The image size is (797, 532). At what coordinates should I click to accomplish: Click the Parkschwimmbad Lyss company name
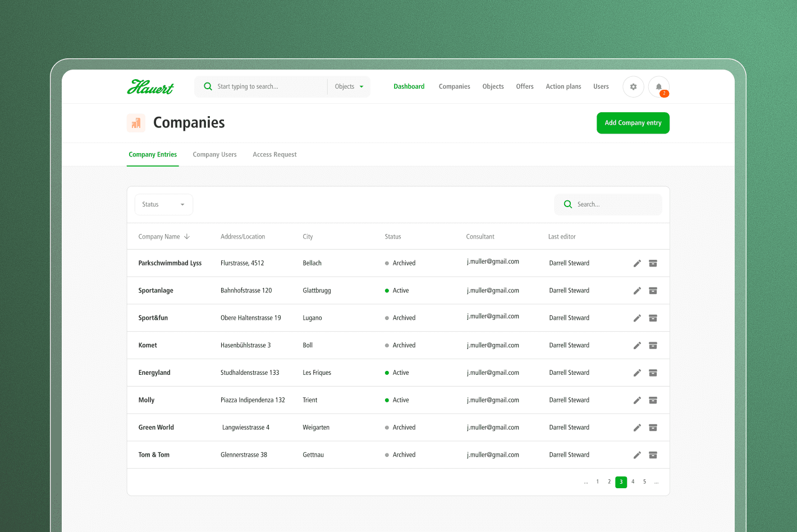170,263
